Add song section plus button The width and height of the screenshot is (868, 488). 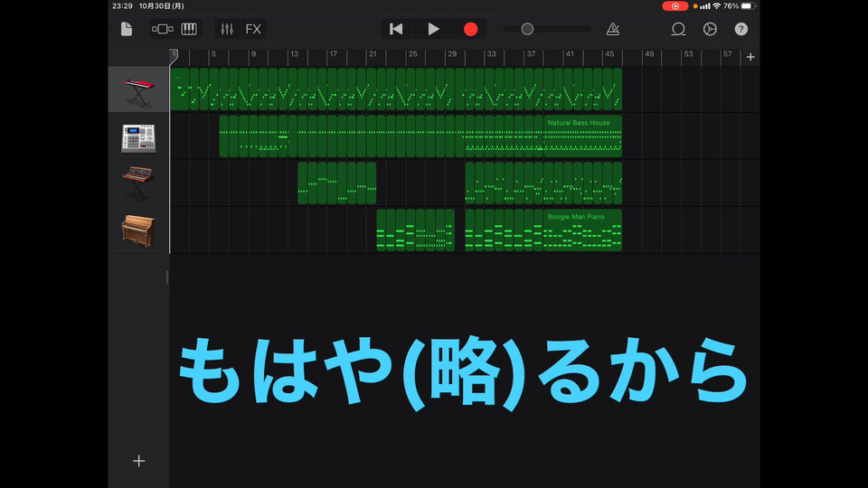tap(750, 57)
